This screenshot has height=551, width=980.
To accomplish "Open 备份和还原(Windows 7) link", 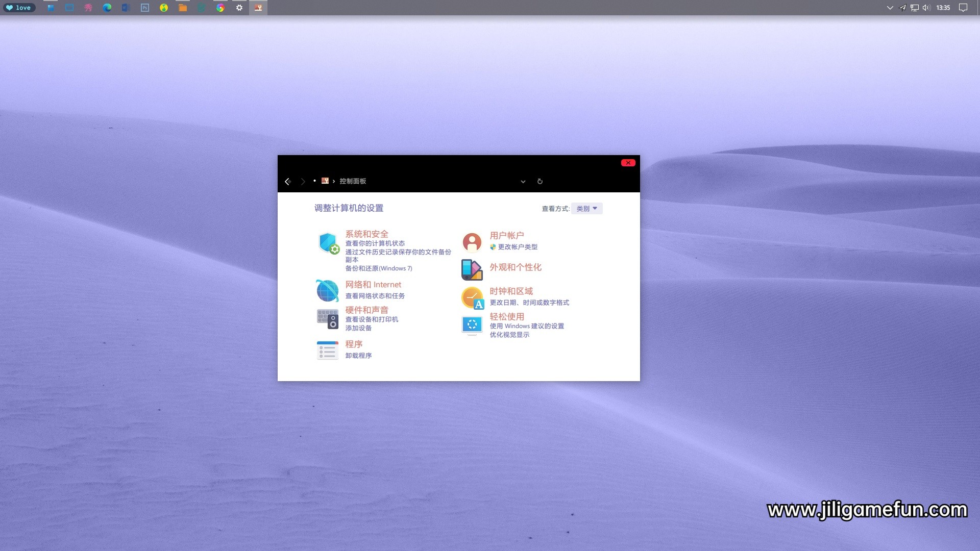I will click(379, 268).
